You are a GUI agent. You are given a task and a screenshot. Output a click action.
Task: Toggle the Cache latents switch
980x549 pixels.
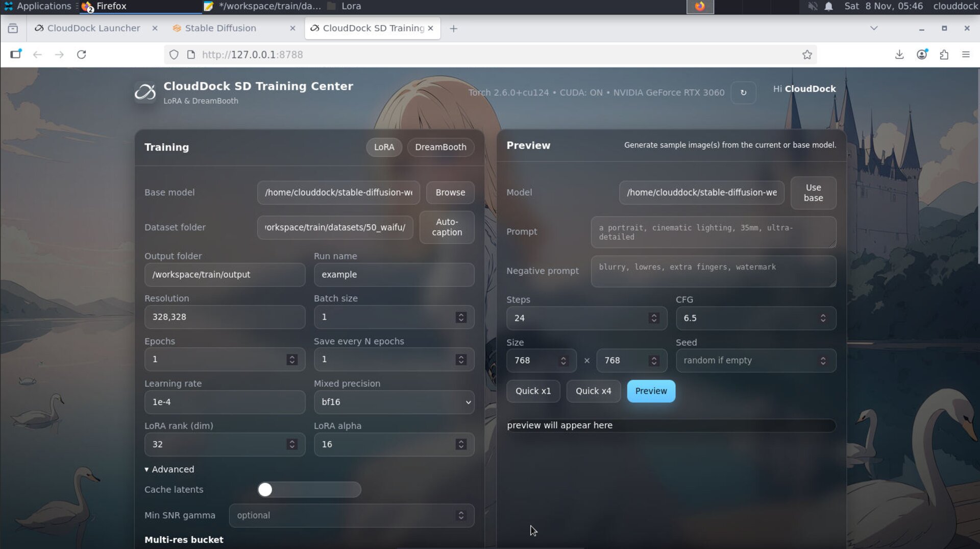pyautogui.click(x=309, y=489)
